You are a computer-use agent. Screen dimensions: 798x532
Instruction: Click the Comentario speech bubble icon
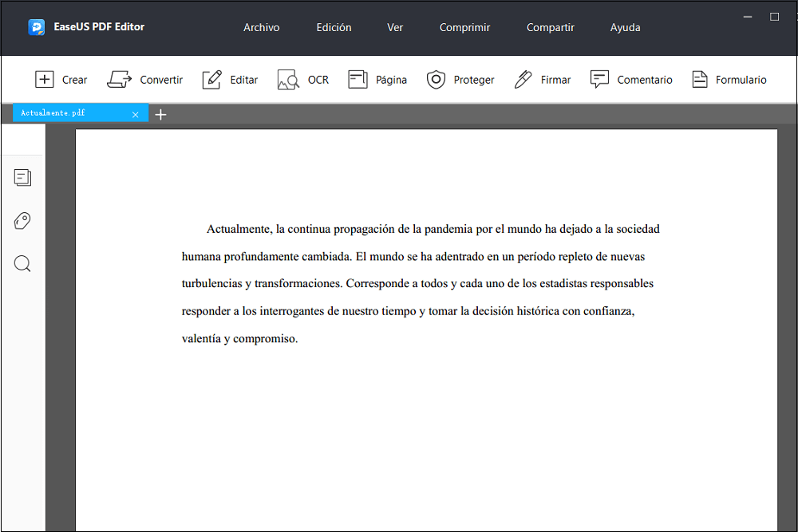coord(599,79)
